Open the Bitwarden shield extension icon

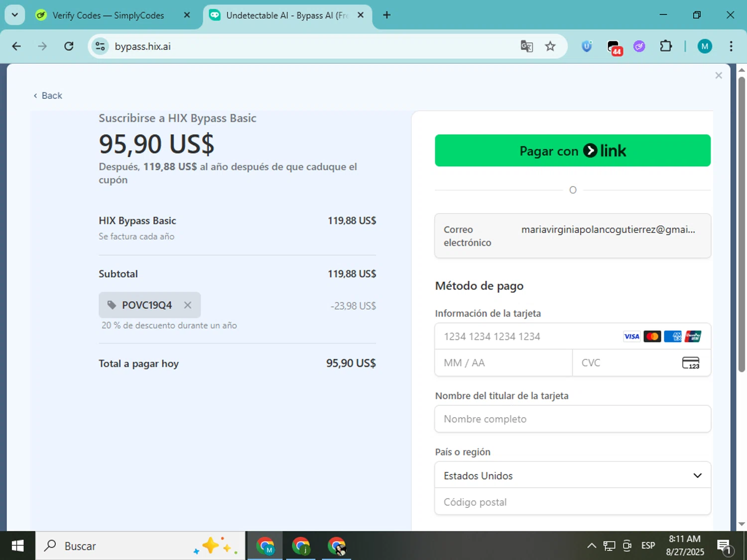click(x=587, y=46)
